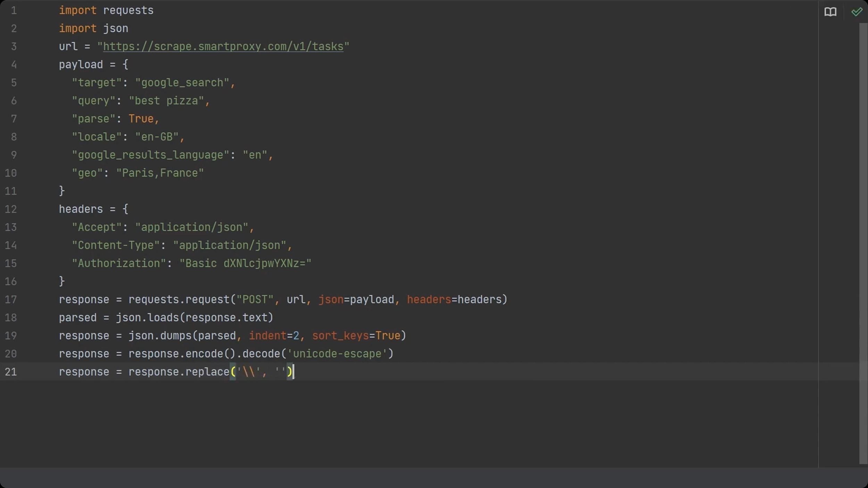Open the smartproxy tasks URL link
The width and height of the screenshot is (868, 488).
click(x=223, y=47)
